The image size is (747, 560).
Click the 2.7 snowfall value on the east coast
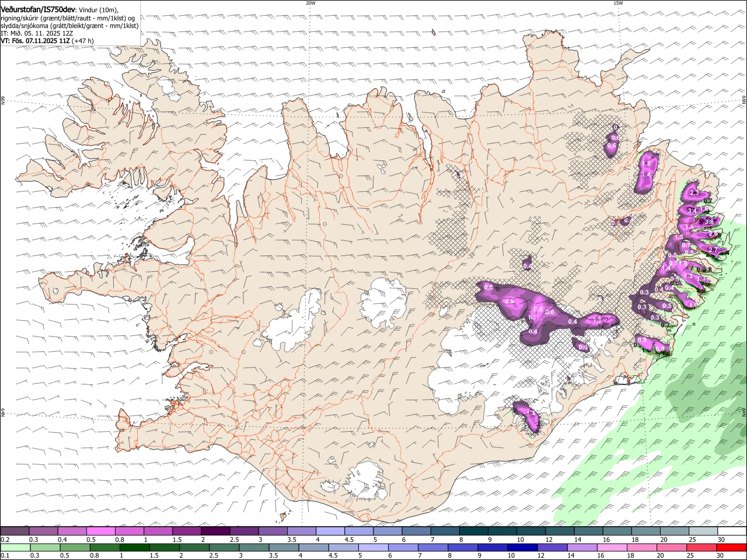point(713,250)
